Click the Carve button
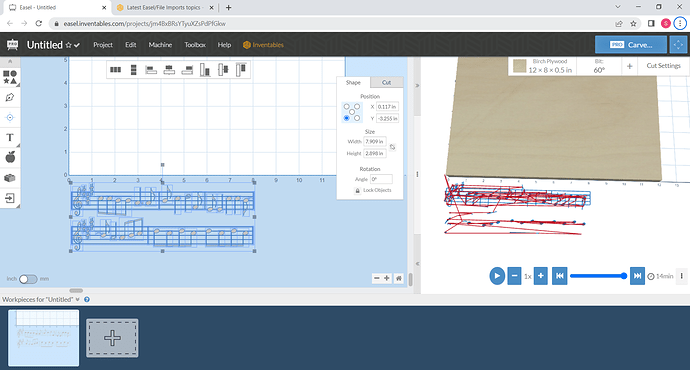 click(x=631, y=45)
